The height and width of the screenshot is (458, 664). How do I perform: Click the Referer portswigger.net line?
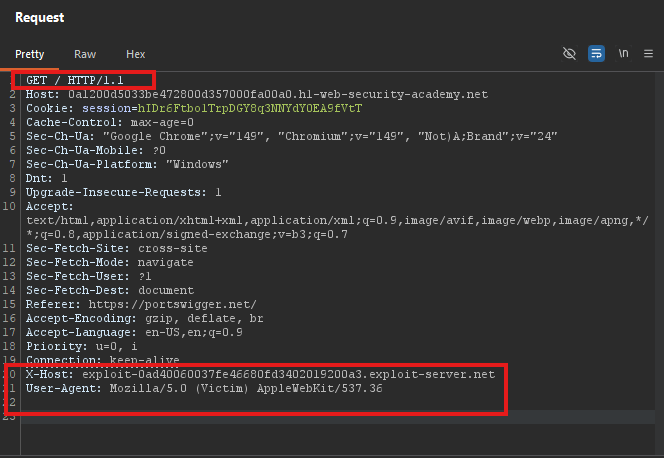(141, 304)
